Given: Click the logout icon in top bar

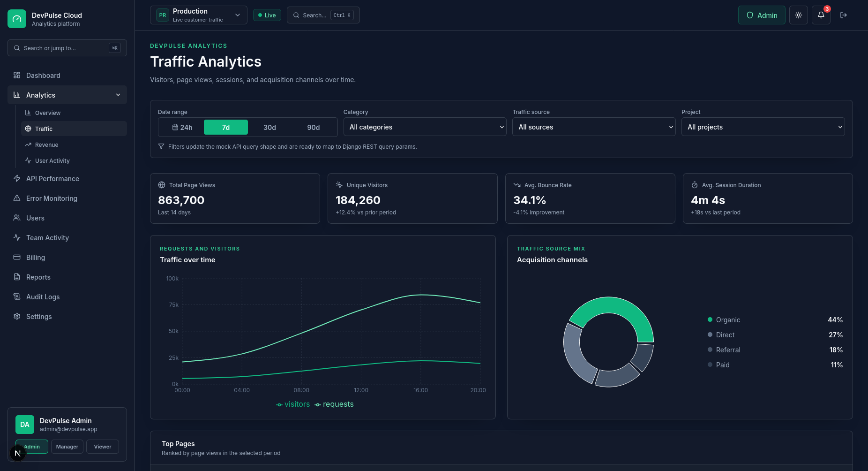Looking at the screenshot, I should tap(843, 15).
